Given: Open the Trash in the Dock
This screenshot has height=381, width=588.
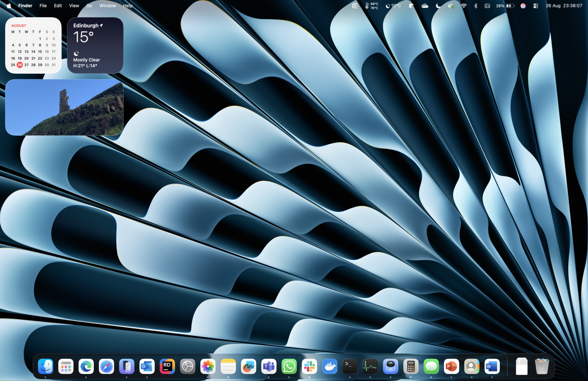Looking at the screenshot, I should pos(542,367).
